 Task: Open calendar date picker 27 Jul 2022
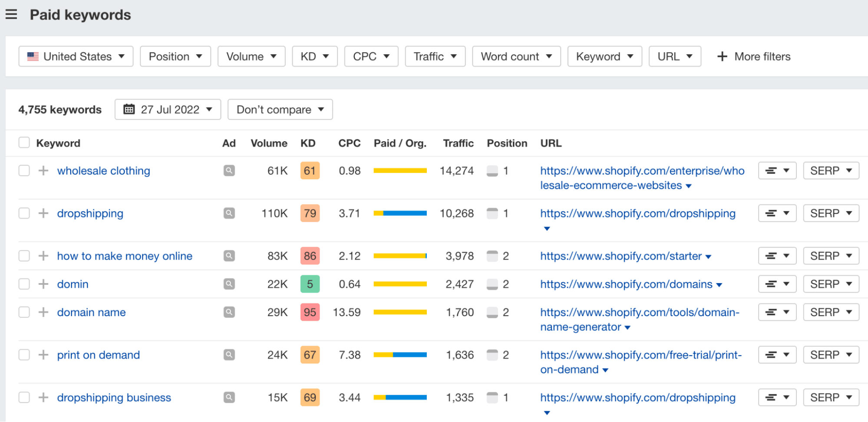[168, 109]
